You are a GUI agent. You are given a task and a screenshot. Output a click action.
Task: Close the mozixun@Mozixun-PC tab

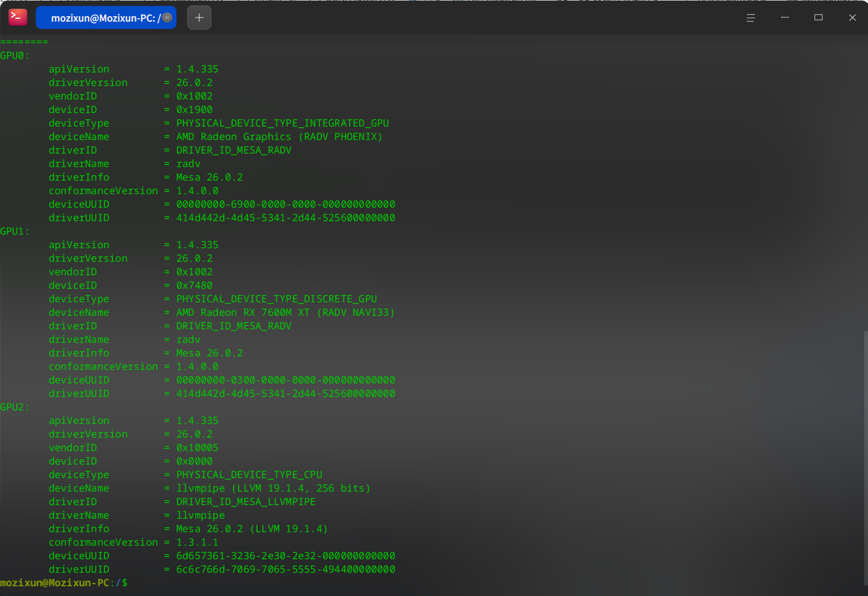(168, 17)
